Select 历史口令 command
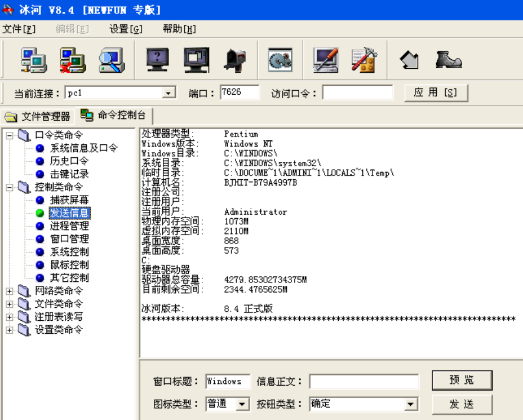The width and height of the screenshot is (523, 420). pos(69,161)
